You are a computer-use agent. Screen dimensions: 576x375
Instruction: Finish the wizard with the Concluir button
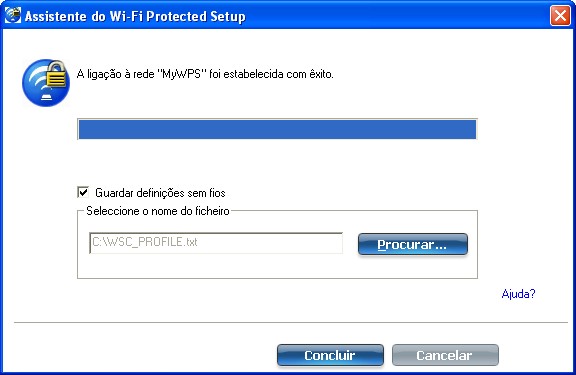click(x=330, y=355)
